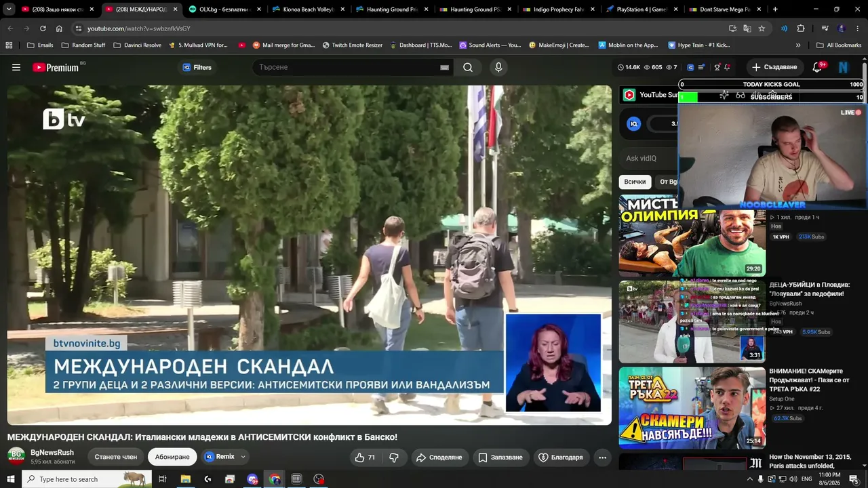This screenshot has width=868, height=488.
Task: Open more actions three-dot menu
Action: [x=602, y=457]
